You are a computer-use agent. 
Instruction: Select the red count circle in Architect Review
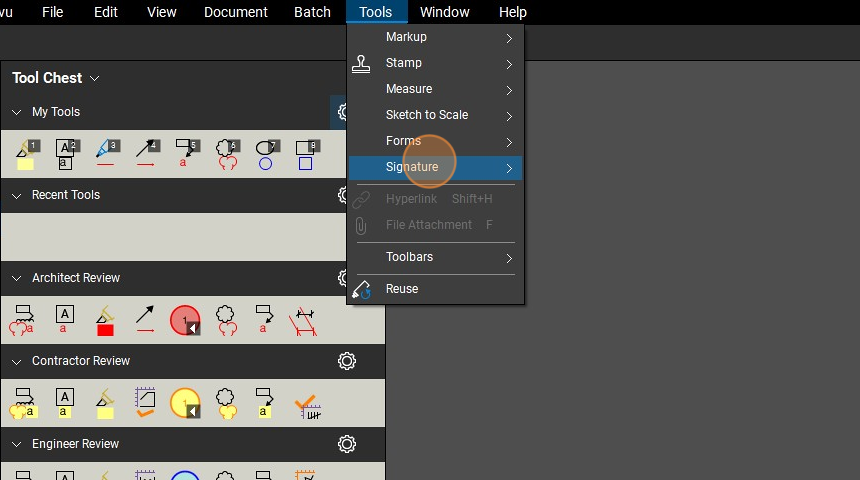(x=185, y=320)
